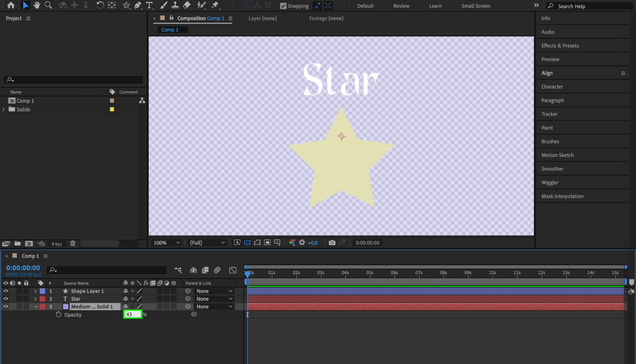Click the Comp 1 breadcrumb button

[170, 30]
